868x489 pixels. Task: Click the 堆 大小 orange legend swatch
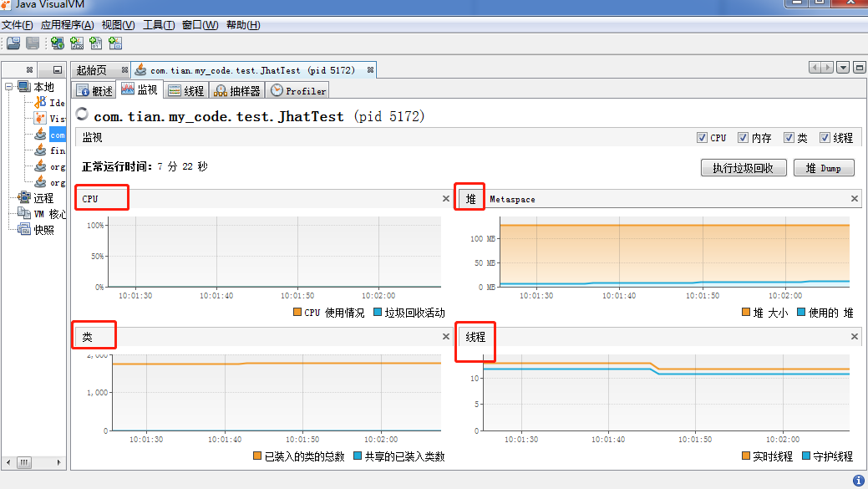746,313
